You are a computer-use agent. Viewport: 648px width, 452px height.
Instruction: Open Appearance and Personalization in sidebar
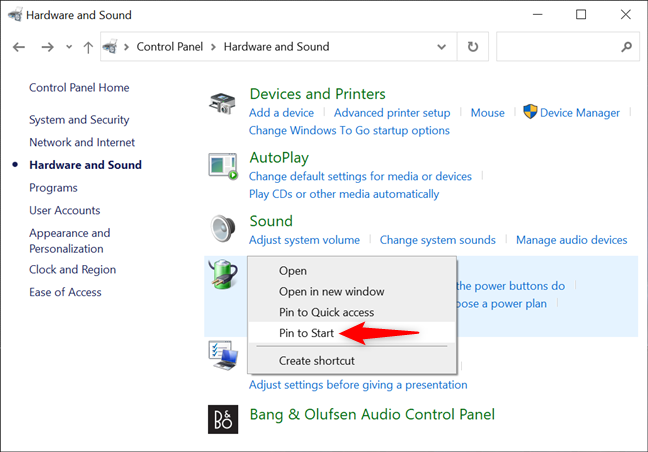click(69, 241)
